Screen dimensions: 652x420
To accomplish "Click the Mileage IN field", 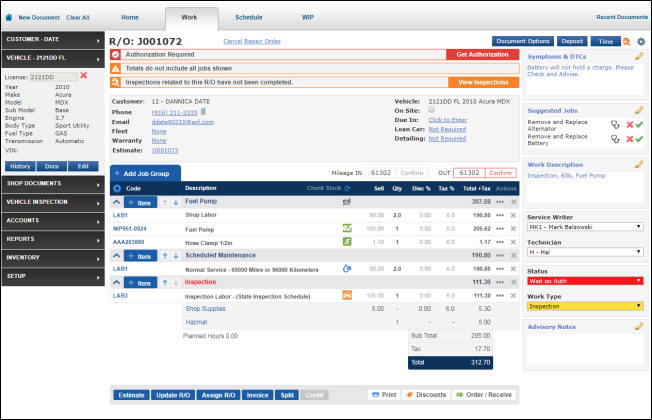I will [x=380, y=173].
